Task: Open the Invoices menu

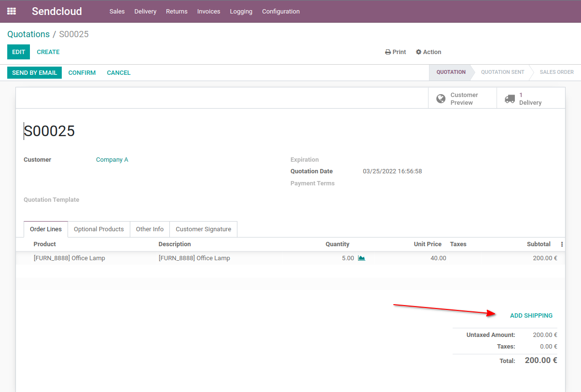Action: coord(208,11)
